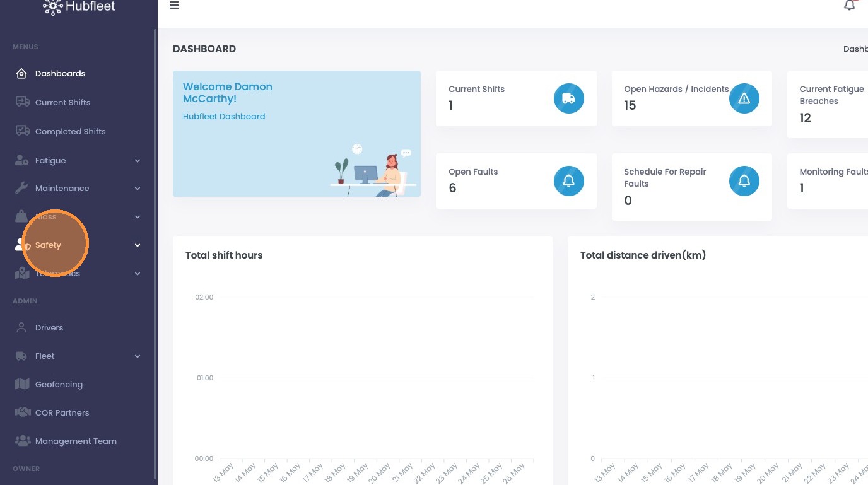Click the bell icon on Open Faults card
868x485 pixels.
(569, 181)
